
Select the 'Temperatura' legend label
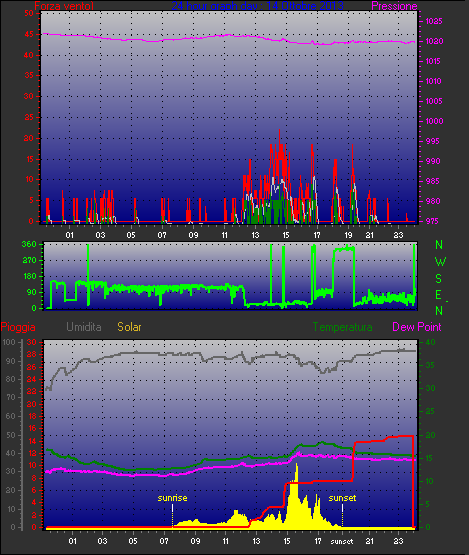(x=342, y=327)
